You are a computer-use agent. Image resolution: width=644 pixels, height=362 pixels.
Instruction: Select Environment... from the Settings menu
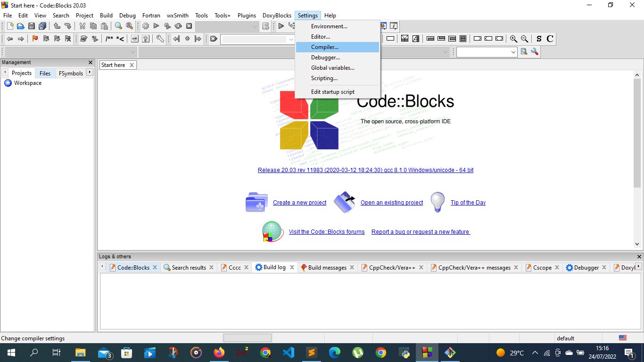pos(337,26)
